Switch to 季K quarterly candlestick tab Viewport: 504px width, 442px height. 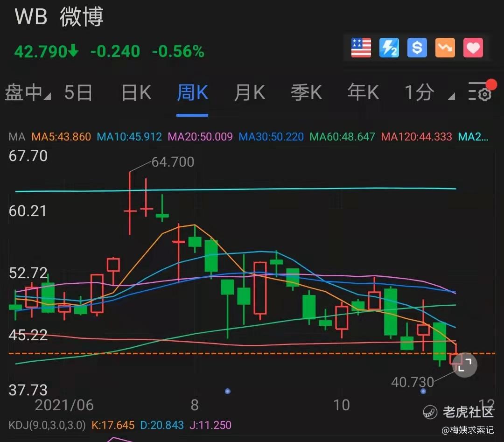pos(306,92)
